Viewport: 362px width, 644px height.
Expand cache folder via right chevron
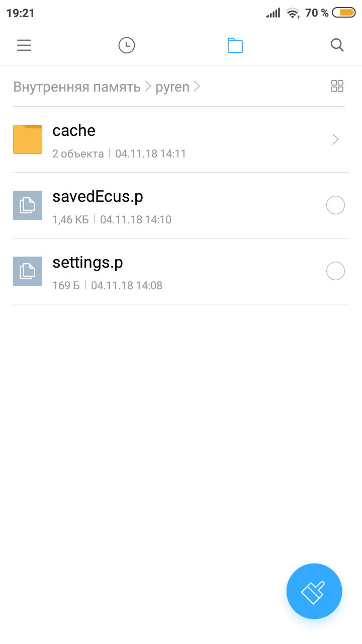coord(336,139)
